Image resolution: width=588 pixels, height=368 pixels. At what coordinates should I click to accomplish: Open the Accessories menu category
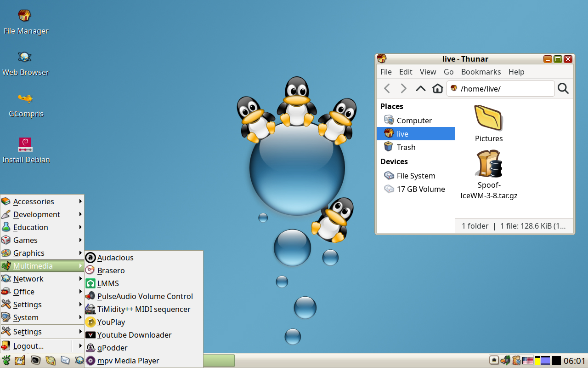pyautogui.click(x=42, y=201)
